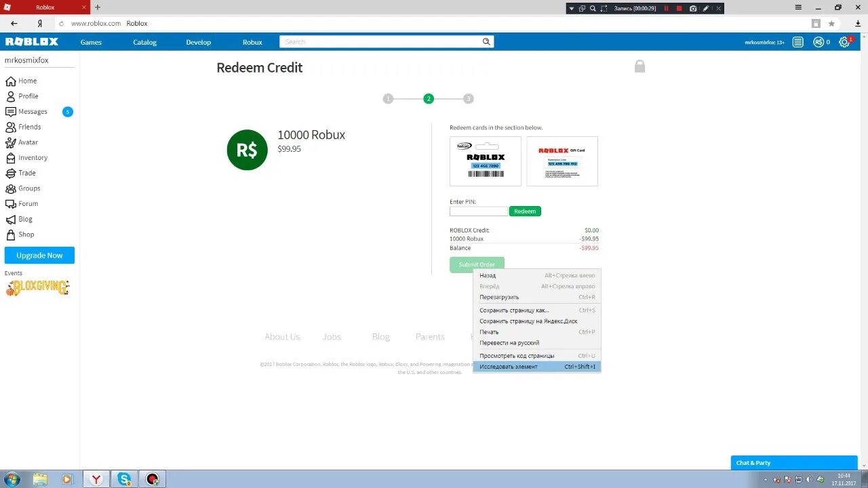Screen dimensions: 868x488
Task: Open browser downloads arrow icon
Action: (858, 23)
